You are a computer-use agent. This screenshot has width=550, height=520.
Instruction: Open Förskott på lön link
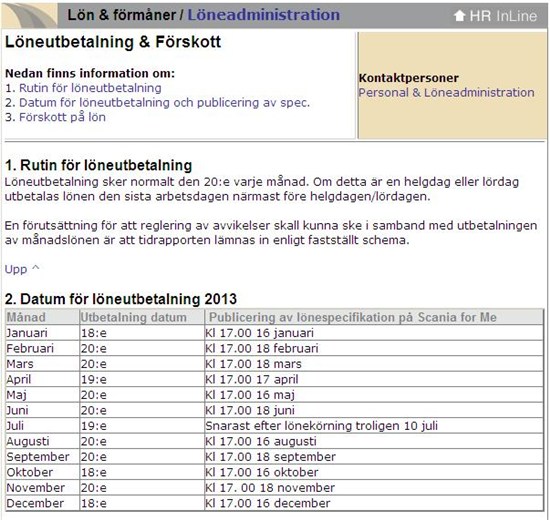(62, 117)
